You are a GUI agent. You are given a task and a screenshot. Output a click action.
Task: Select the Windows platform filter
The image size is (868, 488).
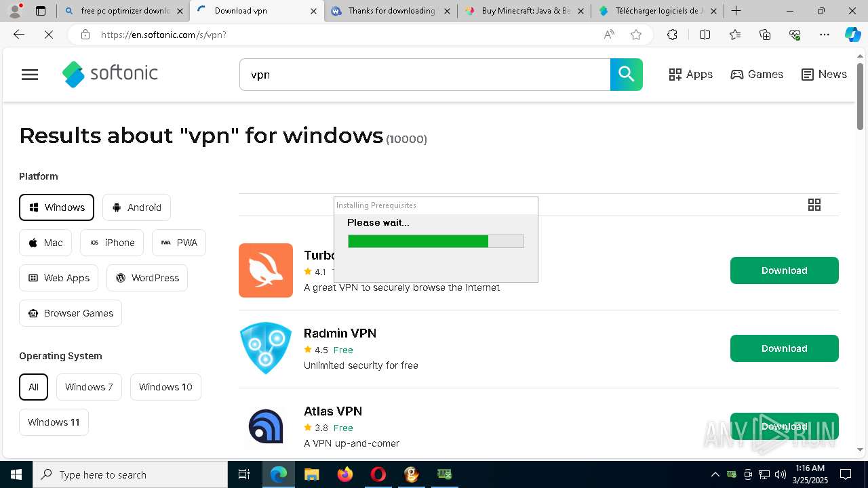click(56, 207)
